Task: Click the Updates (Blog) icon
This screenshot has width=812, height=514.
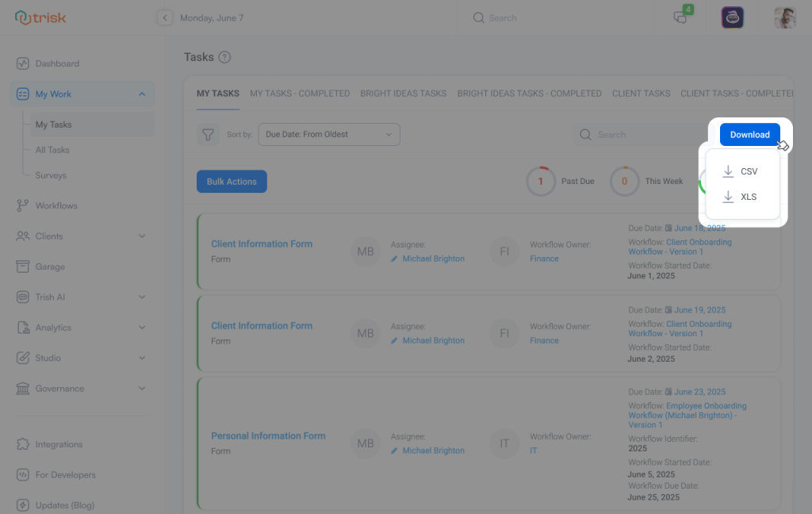Action: [23, 505]
